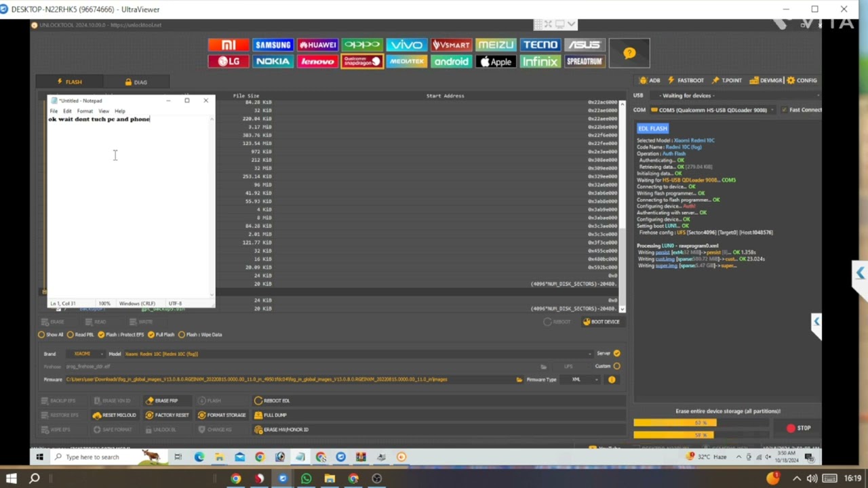Image resolution: width=868 pixels, height=488 pixels.
Task: Open the T.POINT tool
Action: pyautogui.click(x=726, y=81)
